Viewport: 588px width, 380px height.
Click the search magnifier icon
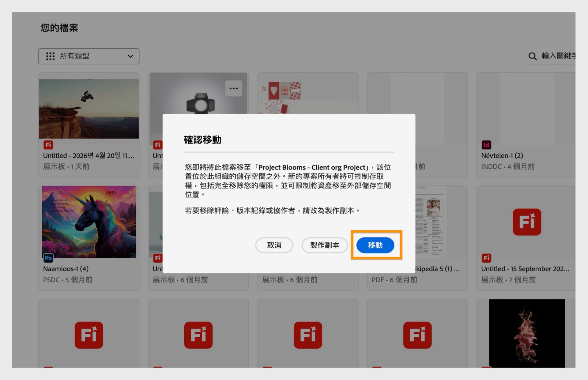click(533, 56)
